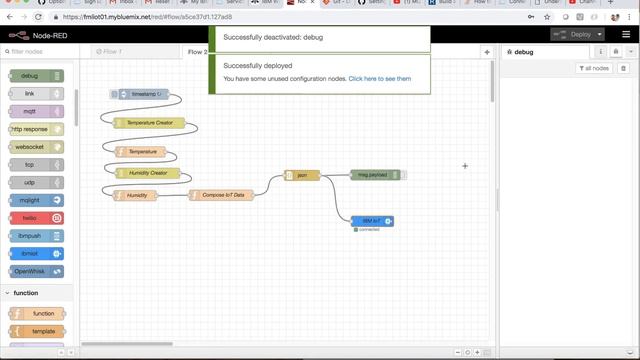
Task: Open a new browser tab
Action: coord(610,2)
